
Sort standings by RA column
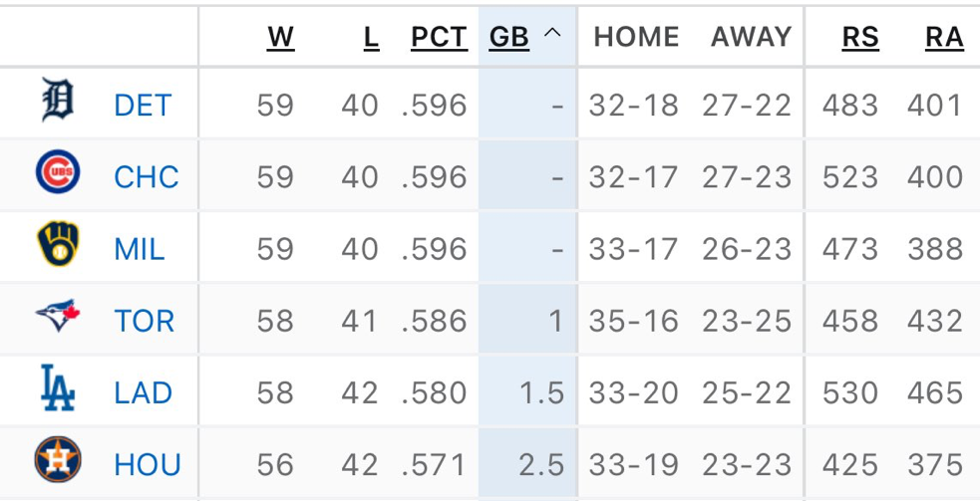(x=944, y=38)
